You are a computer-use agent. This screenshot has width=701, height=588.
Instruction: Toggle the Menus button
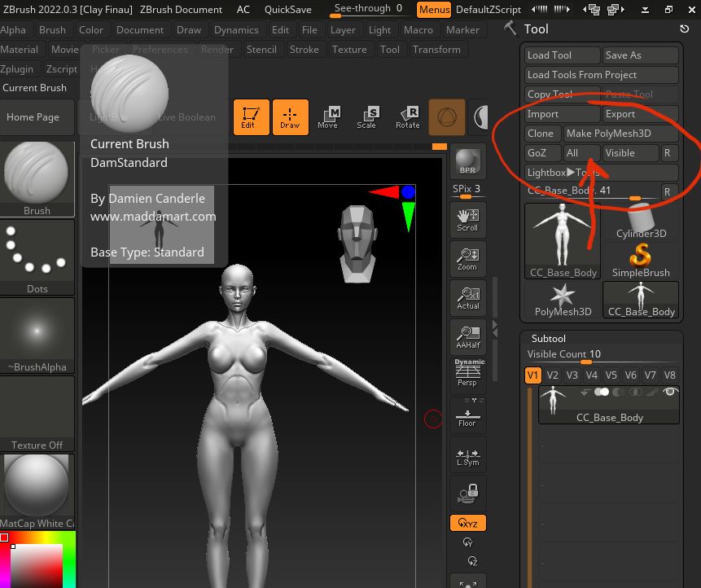(x=434, y=10)
